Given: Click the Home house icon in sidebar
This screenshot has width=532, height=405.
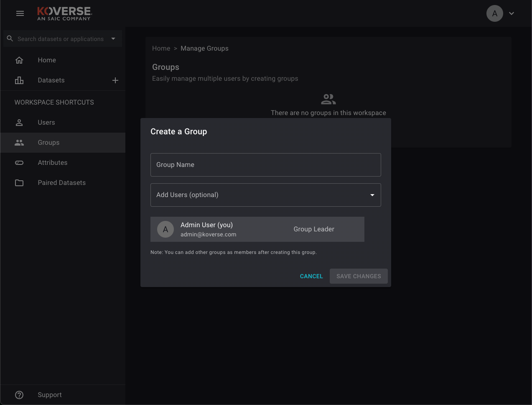Looking at the screenshot, I should (x=19, y=60).
